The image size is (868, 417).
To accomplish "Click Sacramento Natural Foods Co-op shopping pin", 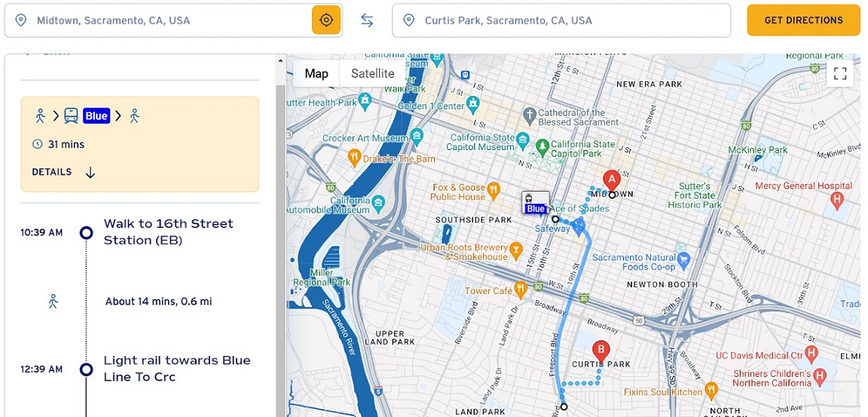I will (683, 261).
